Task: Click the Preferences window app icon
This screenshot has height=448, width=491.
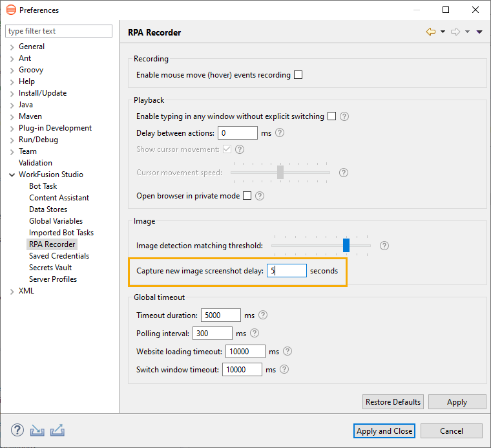Action: pyautogui.click(x=11, y=10)
